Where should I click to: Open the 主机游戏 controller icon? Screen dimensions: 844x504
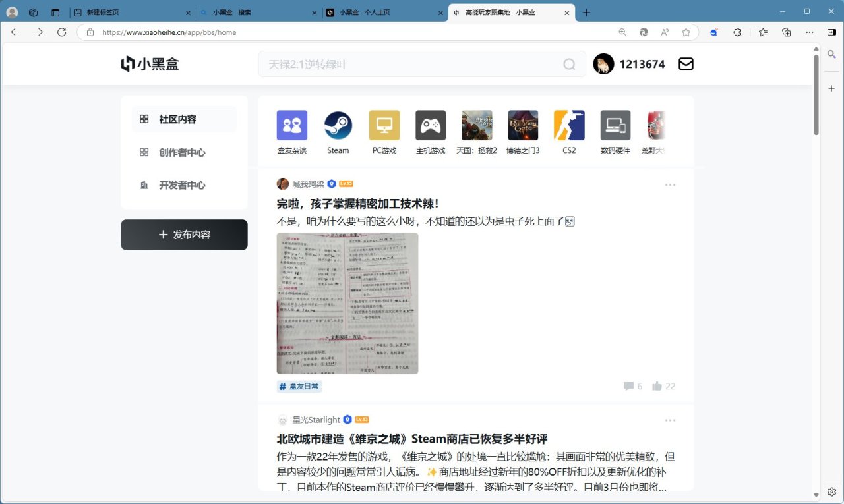(431, 125)
